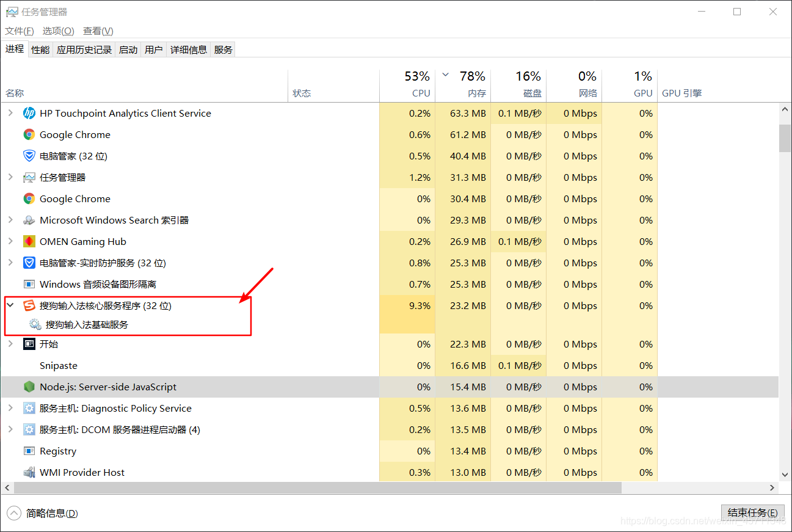
Task: Click the 开始 process icon
Action: tap(29, 344)
